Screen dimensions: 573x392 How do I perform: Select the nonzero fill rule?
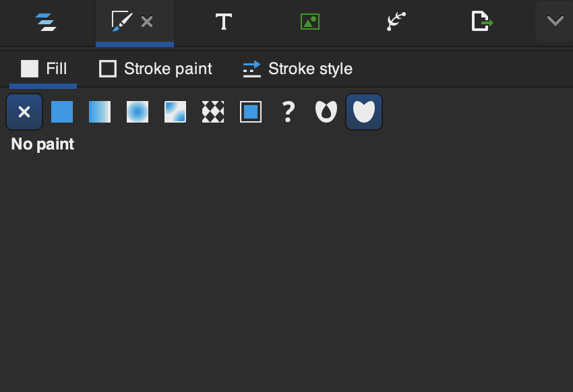point(364,112)
